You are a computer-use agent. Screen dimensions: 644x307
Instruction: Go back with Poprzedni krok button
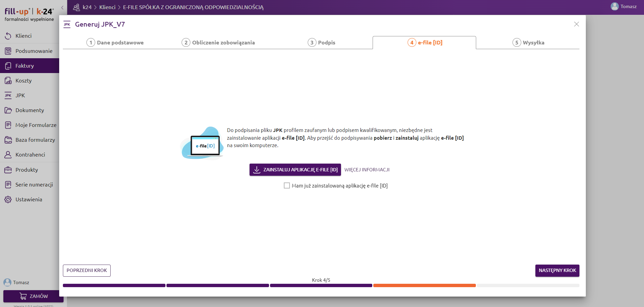coord(87,270)
